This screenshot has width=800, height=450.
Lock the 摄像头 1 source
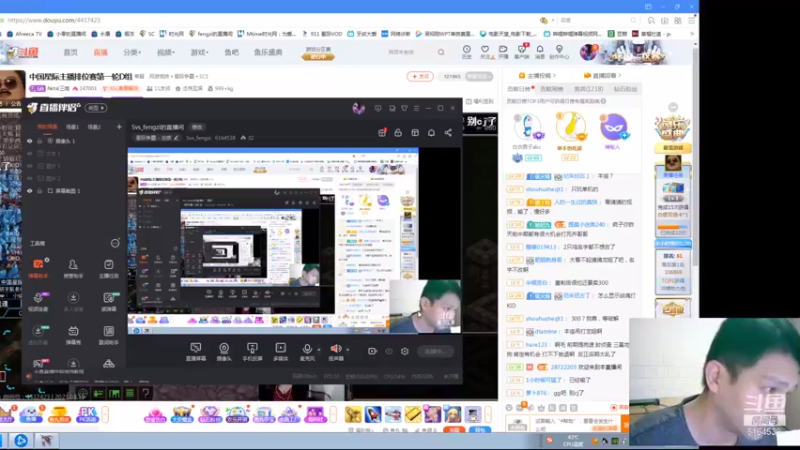(x=40, y=141)
